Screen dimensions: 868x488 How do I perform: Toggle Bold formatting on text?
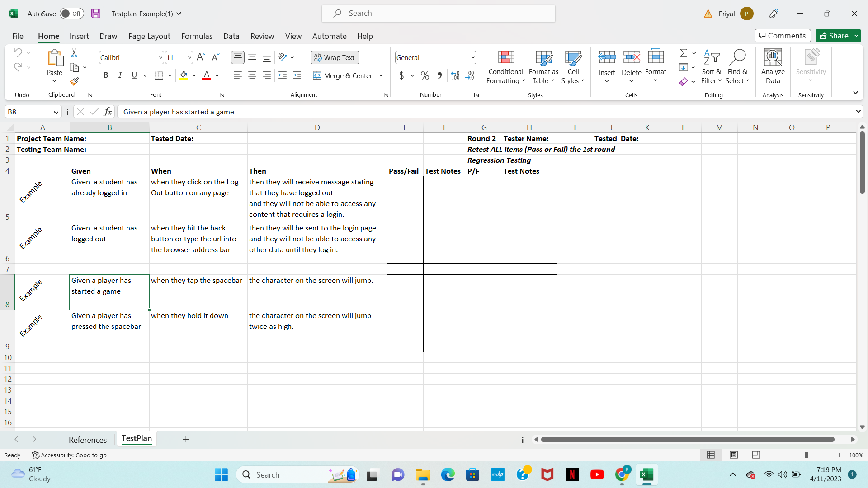click(x=105, y=75)
